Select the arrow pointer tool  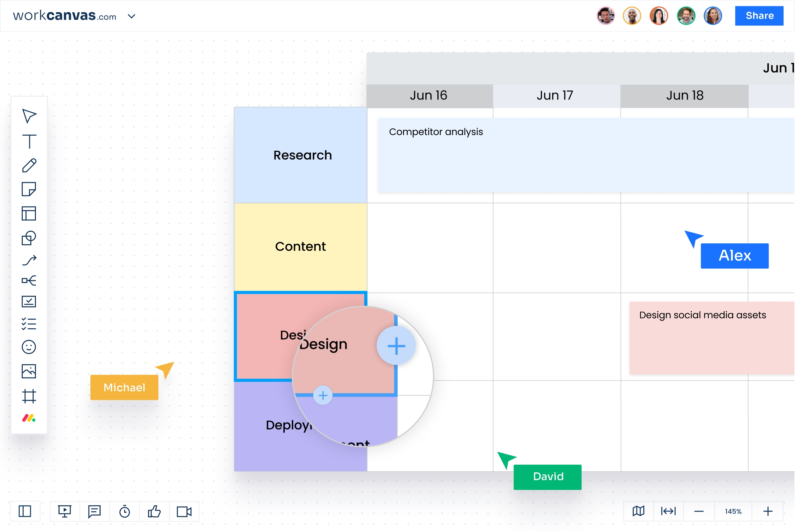pos(29,116)
